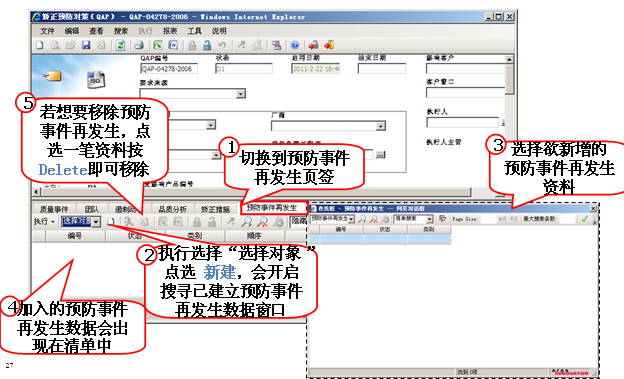Click into the QAP编号 input field
The height and width of the screenshot is (379, 624).
click(169, 68)
